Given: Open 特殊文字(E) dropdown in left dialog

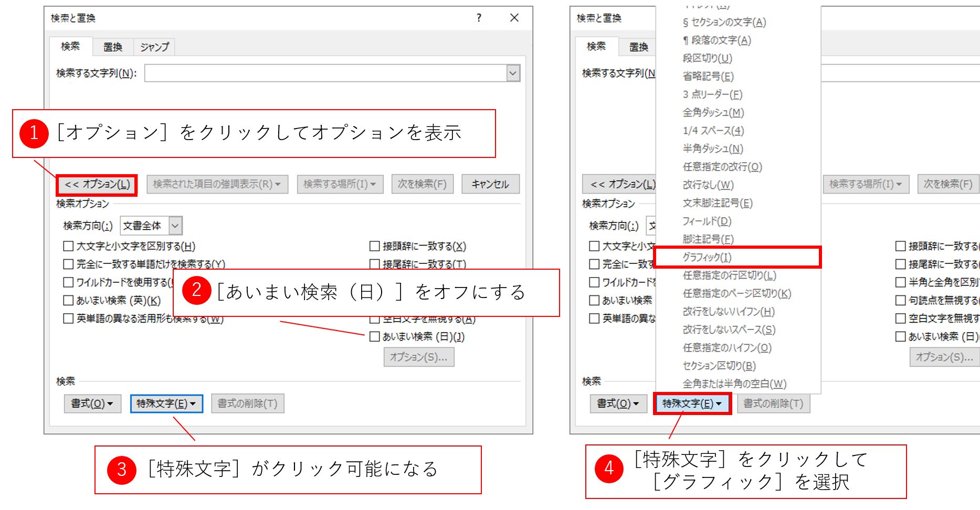Looking at the screenshot, I should click(166, 403).
